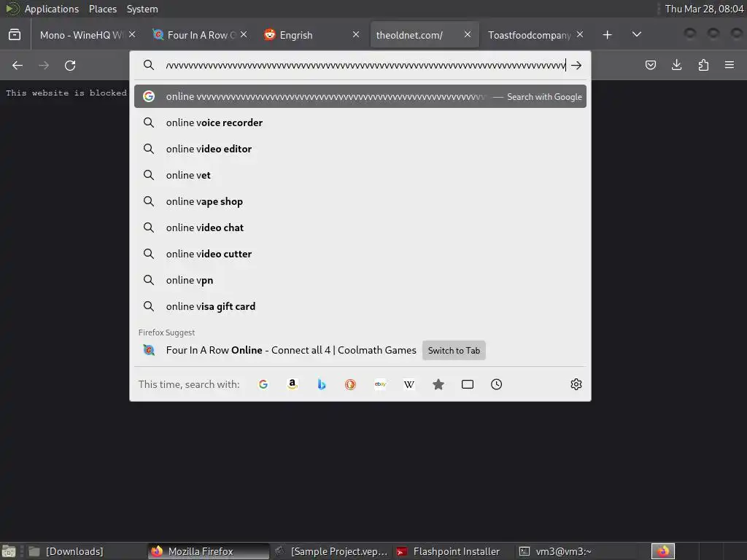Viewport: 747px width, 560px height.
Task: Close the theoldnet.com tab
Action: (x=468, y=34)
